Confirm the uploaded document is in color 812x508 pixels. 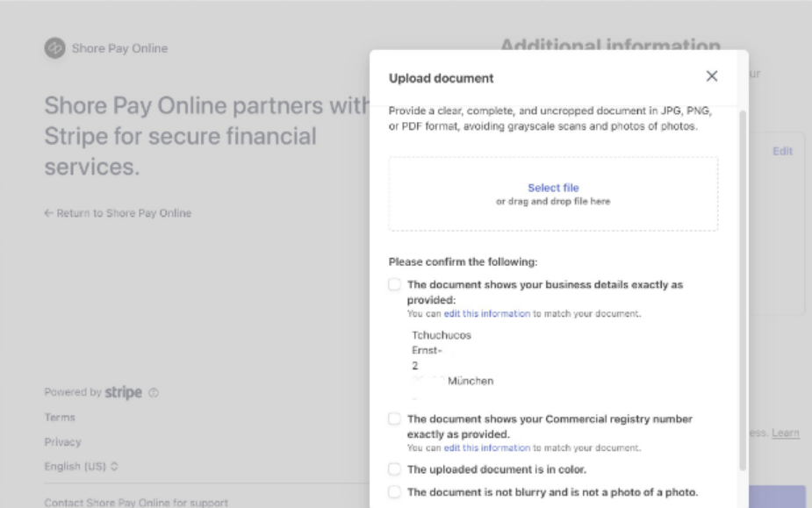pyautogui.click(x=395, y=469)
